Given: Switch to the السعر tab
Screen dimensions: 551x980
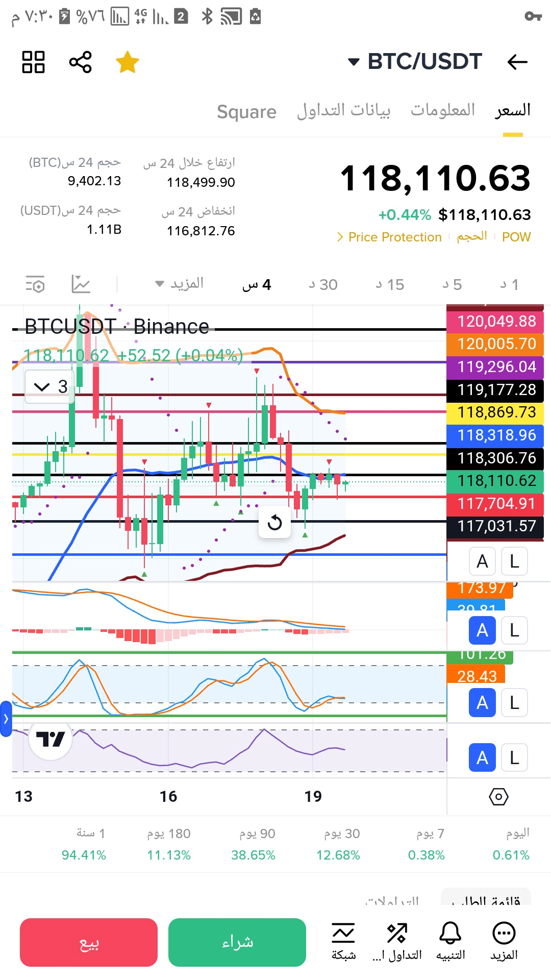Looking at the screenshot, I should (x=513, y=110).
